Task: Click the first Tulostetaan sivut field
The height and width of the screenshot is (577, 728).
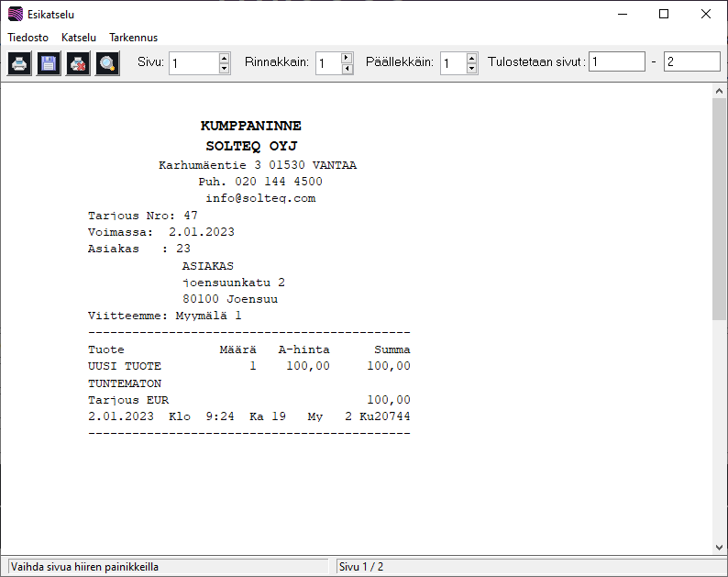Action: tap(617, 61)
